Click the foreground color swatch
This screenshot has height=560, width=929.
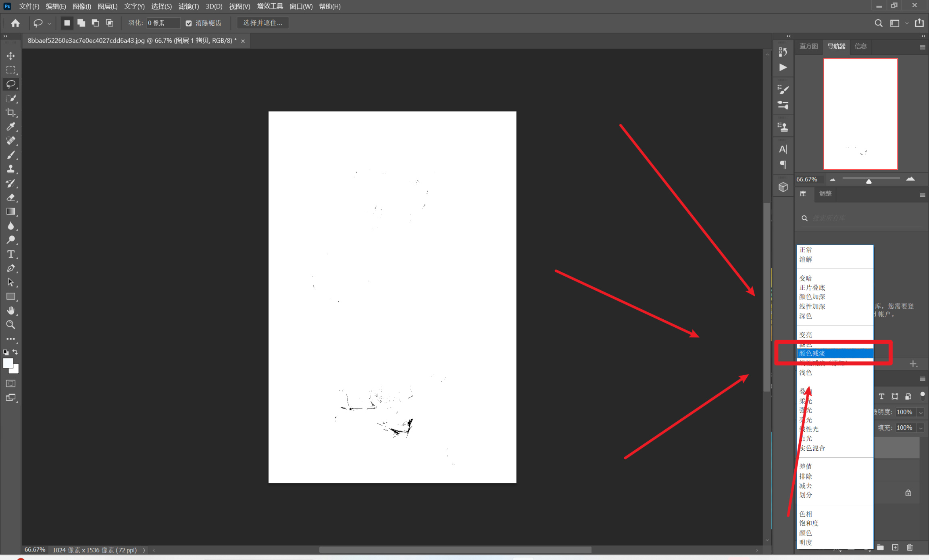tap(8, 363)
